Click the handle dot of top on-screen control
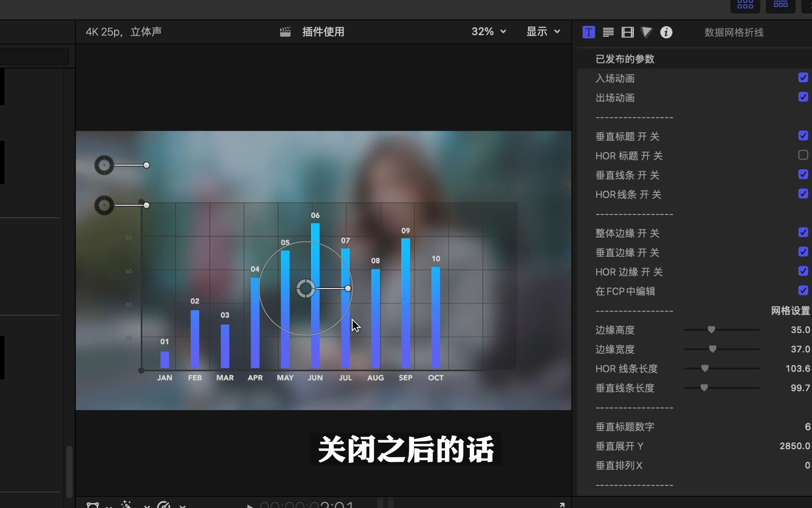Image resolution: width=812 pixels, height=508 pixels. (147, 165)
